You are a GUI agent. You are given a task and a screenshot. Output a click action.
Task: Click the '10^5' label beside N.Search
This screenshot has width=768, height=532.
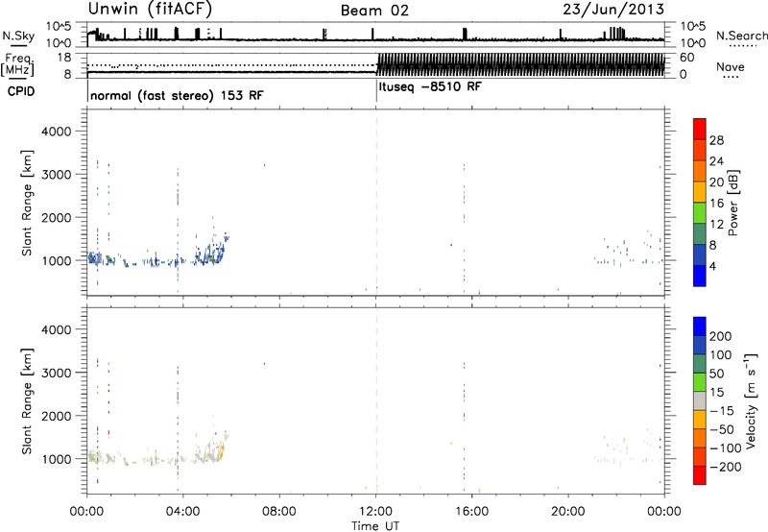click(x=693, y=26)
